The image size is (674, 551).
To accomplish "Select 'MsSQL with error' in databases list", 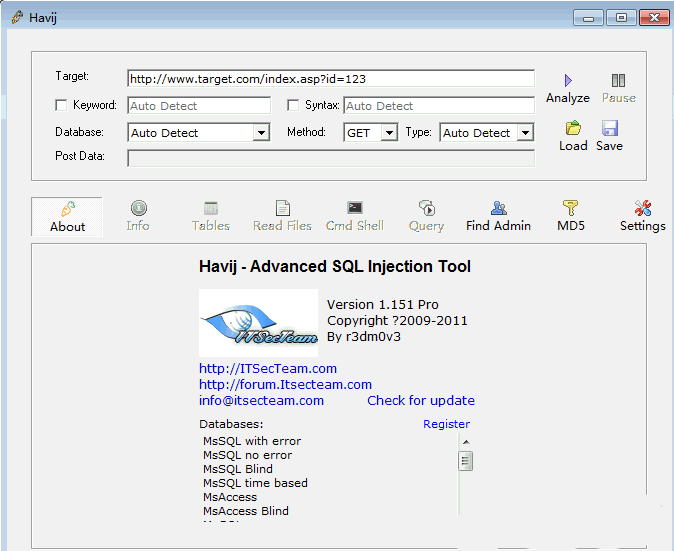I will point(252,441).
